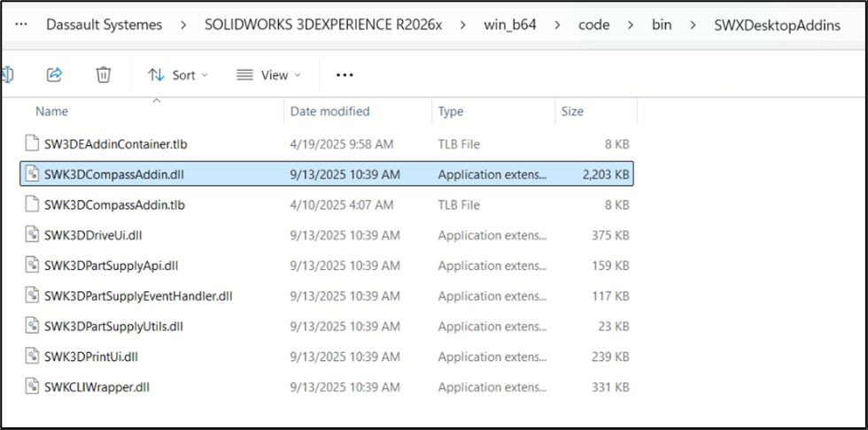Viewport: 868px width, 430px height.
Task: Select DLL icon of SWK3DCompassAddin.dll
Action: click(33, 174)
